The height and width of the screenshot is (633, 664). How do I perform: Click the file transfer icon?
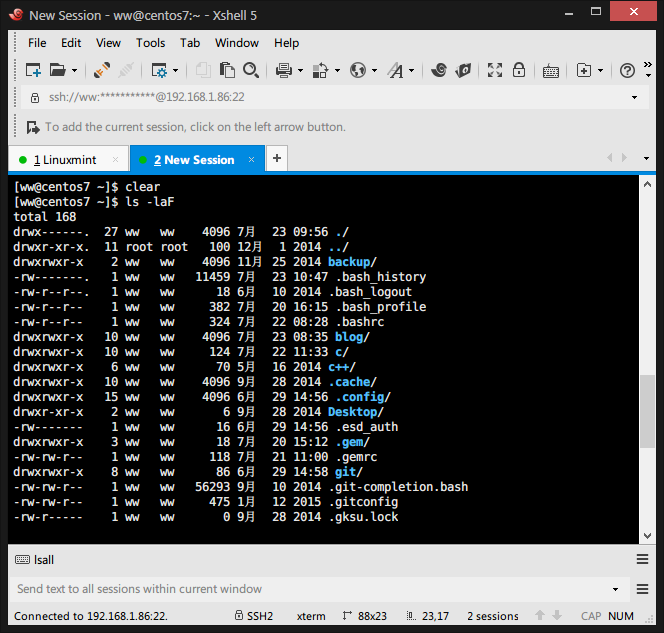click(x=320, y=70)
